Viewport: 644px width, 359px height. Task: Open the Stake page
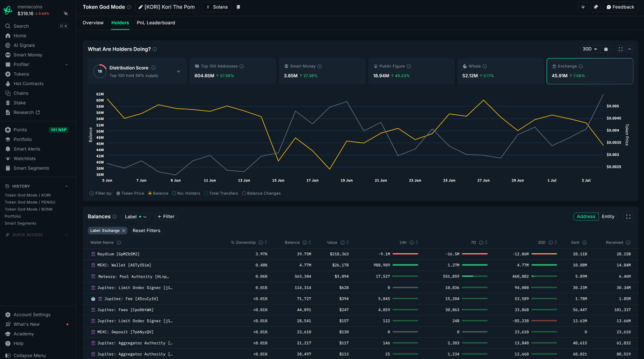click(x=19, y=103)
